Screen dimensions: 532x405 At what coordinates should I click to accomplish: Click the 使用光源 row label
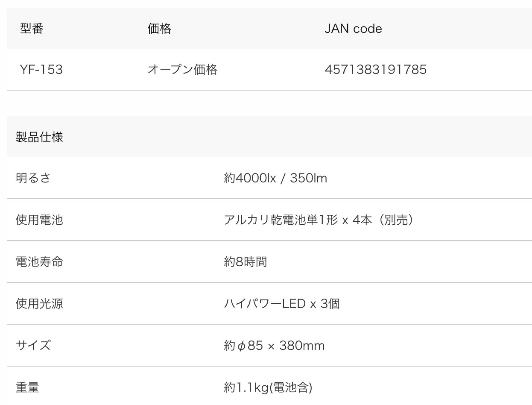click(39, 303)
